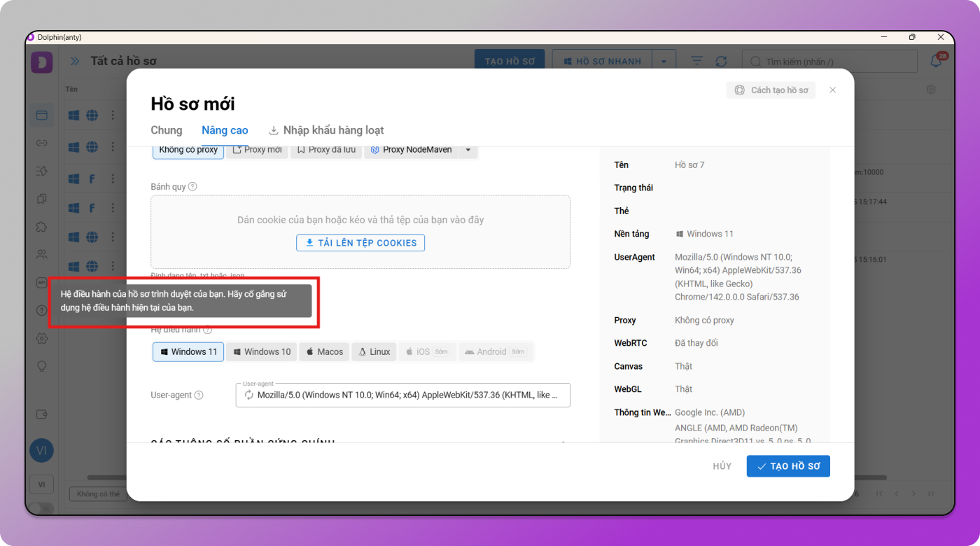Switch to the Chung tab
Screen dimensions: 980x546
click(167, 130)
